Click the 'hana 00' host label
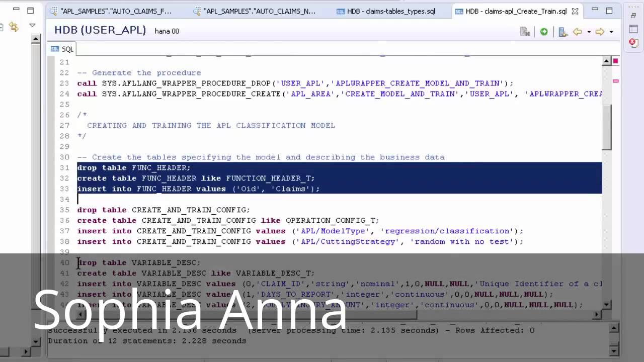 (x=167, y=31)
